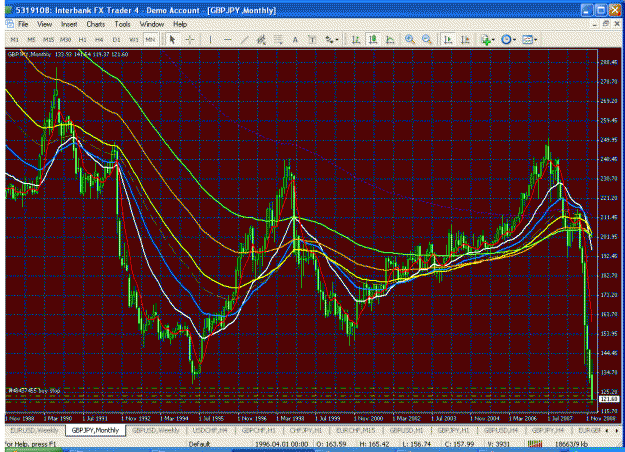Select the Cursor arrow tool

point(172,39)
